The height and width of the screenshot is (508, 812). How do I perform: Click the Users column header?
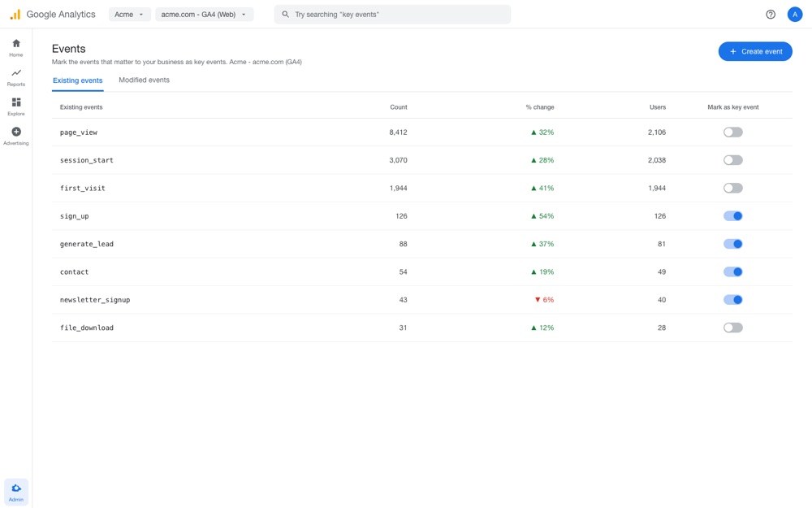[x=658, y=107]
